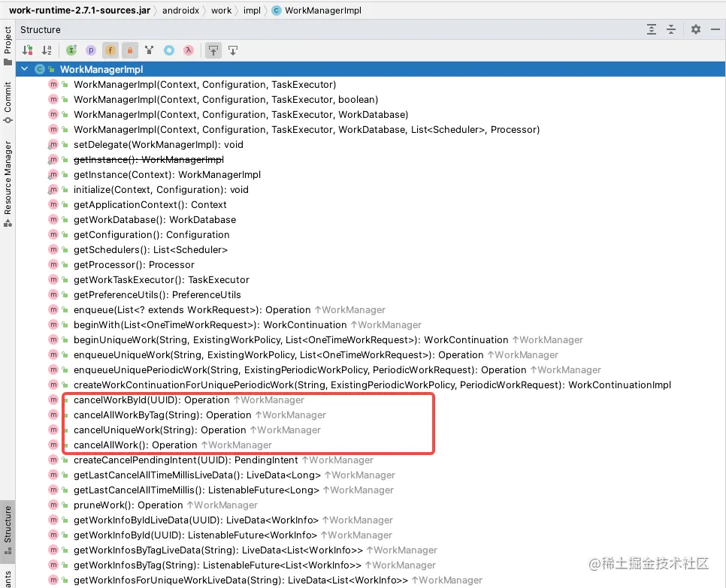Select getWorkInfosByTag(String) ListenableFuture method
The height and width of the screenshot is (588, 726).
point(254,565)
